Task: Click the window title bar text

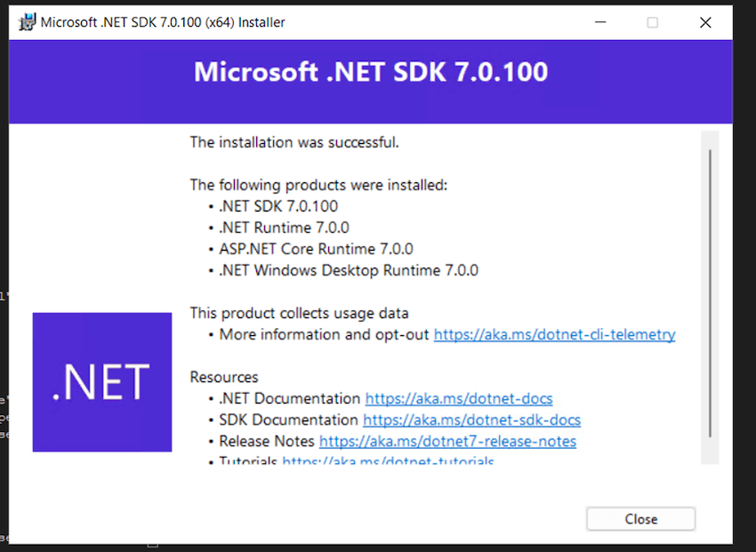Action: 163,22
